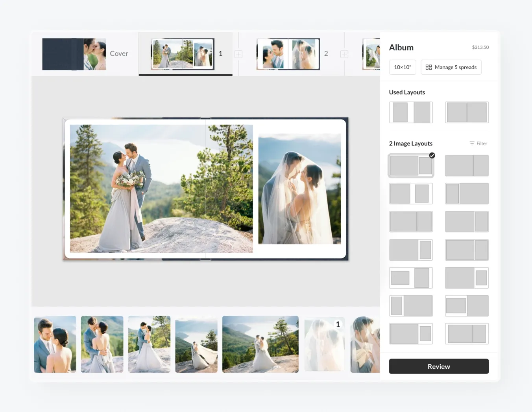The height and width of the screenshot is (412, 532).
Task: Insert a spread after page 2
Action: [x=344, y=54]
